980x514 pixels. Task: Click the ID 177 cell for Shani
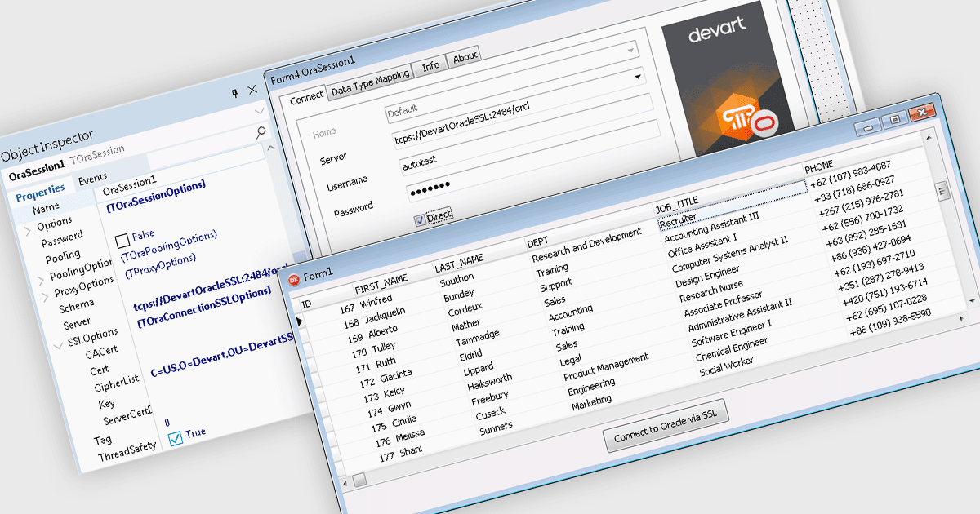[385, 456]
